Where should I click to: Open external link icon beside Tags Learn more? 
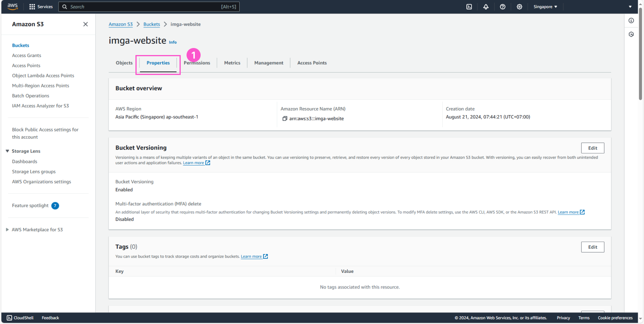[265, 256]
